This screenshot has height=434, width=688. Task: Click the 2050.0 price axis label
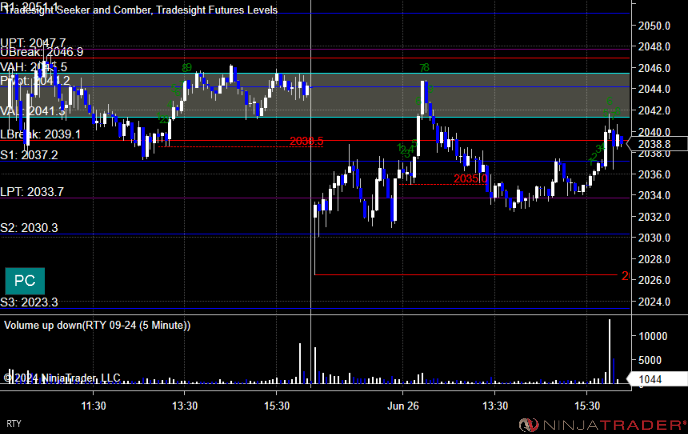click(x=654, y=26)
